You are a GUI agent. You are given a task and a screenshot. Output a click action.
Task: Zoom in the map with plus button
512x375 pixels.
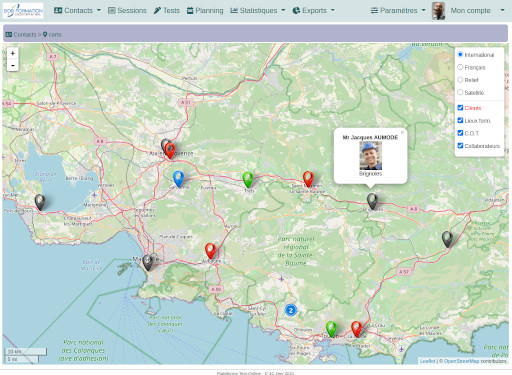click(x=13, y=53)
